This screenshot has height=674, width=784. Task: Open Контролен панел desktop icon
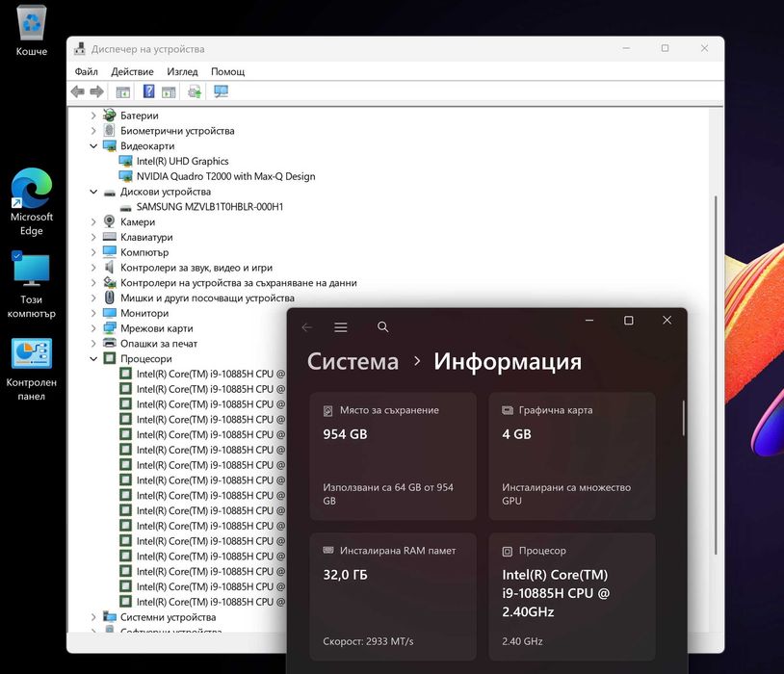(x=32, y=369)
